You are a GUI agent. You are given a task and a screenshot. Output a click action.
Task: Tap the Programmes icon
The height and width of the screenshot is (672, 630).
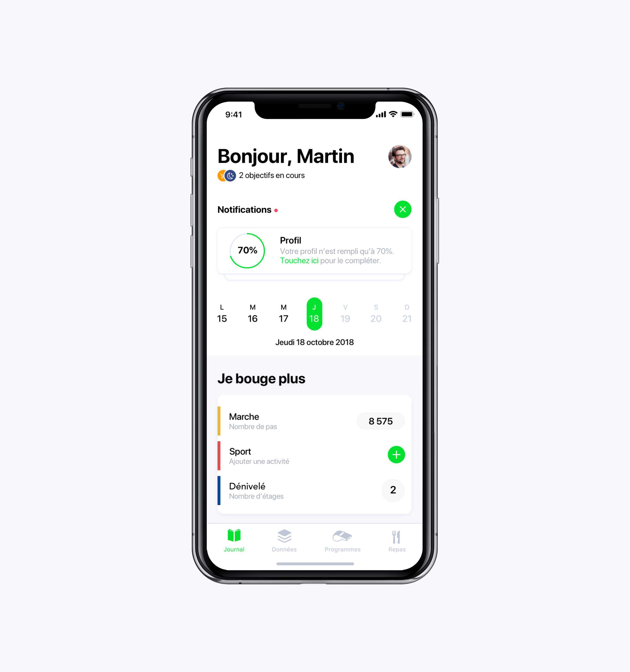[x=342, y=538]
